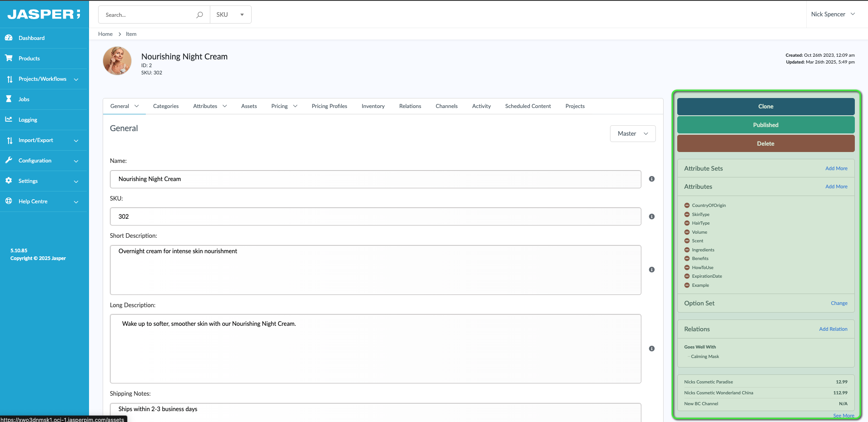Screen dimensions: 868x422
Task: Open Dashboard from the sidebar icon
Action: tap(9, 38)
